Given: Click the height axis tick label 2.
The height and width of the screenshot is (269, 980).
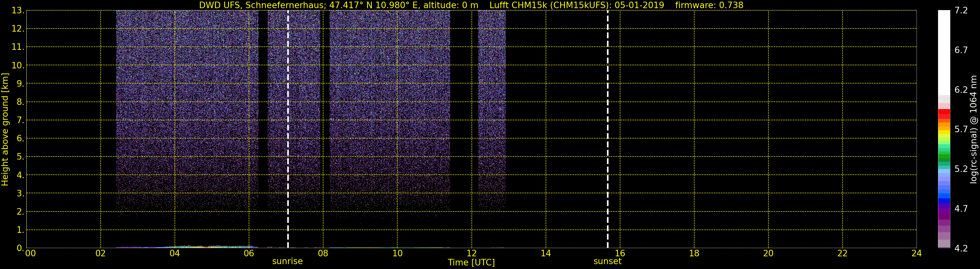Looking at the screenshot, I should 20,212.
